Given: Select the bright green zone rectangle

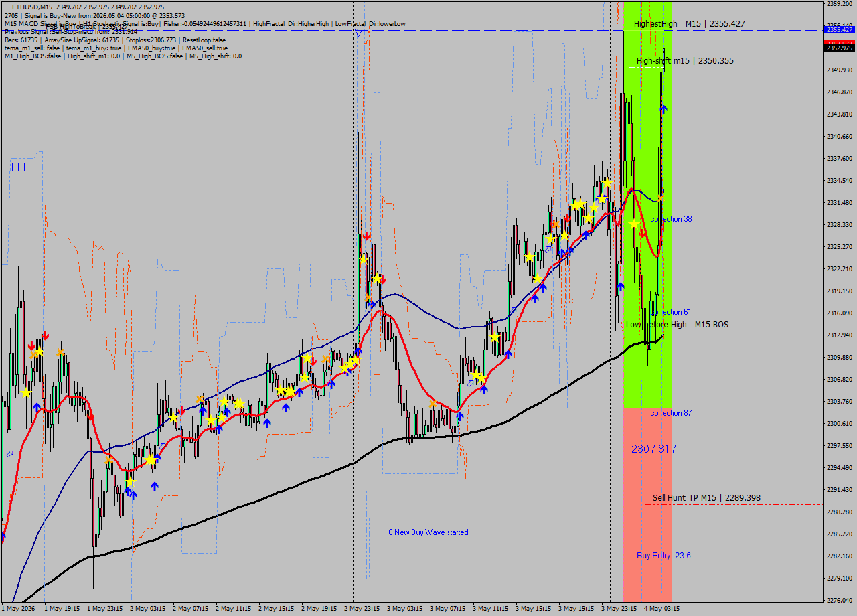Looking at the screenshot, I should pos(647,205).
